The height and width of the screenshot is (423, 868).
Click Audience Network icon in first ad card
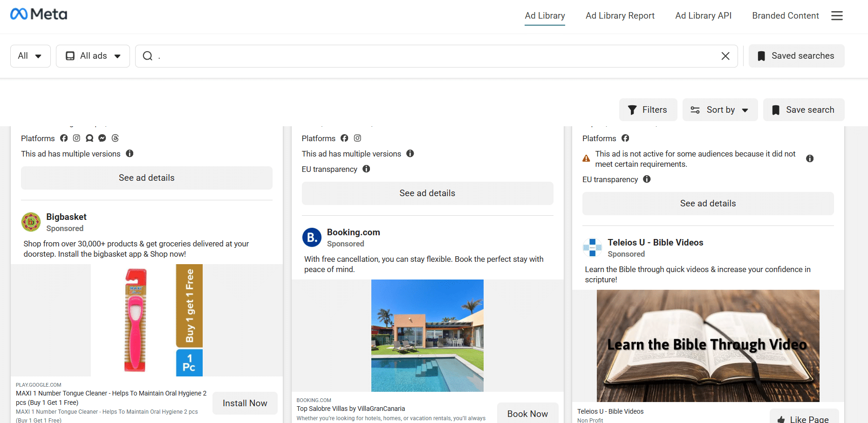pyautogui.click(x=89, y=138)
